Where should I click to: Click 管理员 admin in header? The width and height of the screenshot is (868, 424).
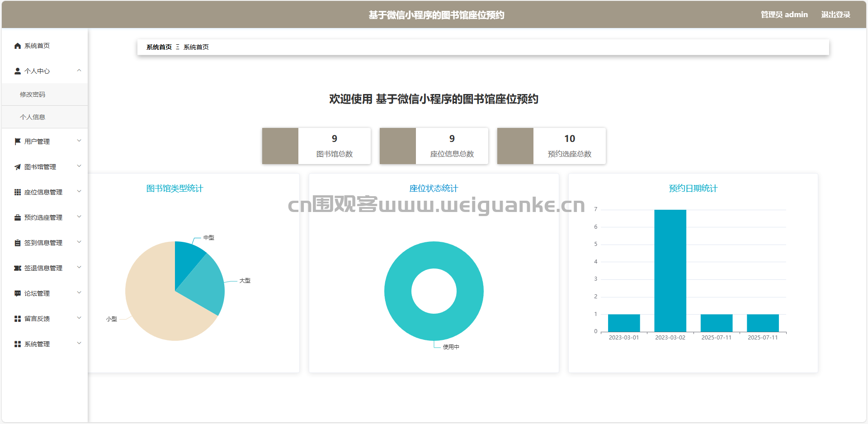pyautogui.click(x=784, y=14)
